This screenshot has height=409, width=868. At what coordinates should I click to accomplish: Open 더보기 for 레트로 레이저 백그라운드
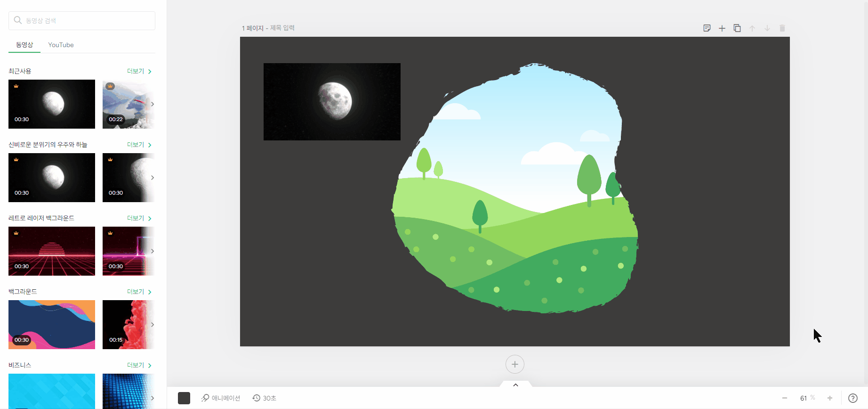[139, 218]
